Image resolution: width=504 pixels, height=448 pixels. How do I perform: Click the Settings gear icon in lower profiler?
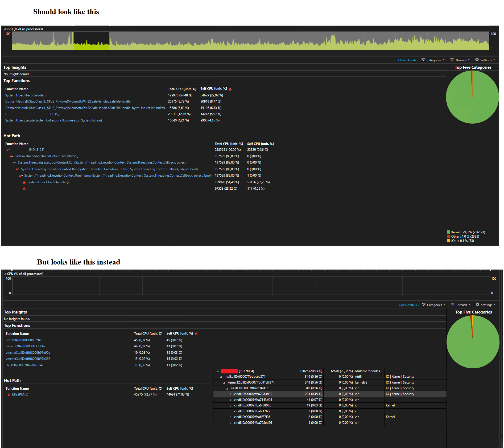[x=477, y=304]
